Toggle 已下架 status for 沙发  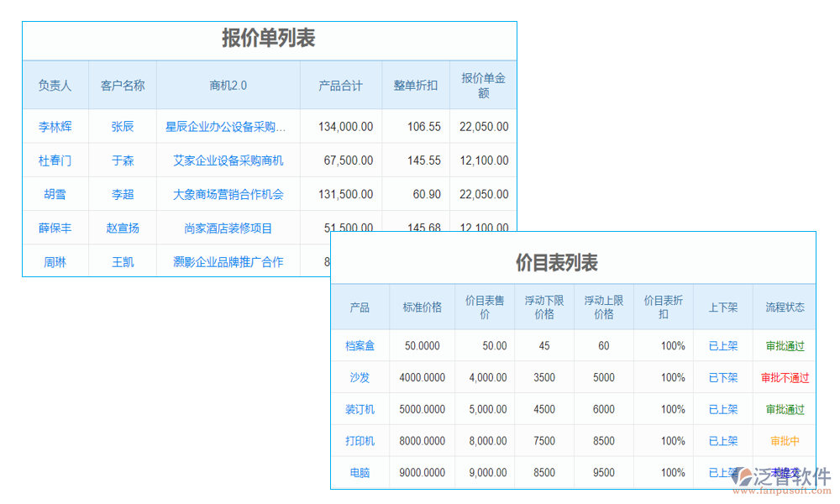point(722,377)
